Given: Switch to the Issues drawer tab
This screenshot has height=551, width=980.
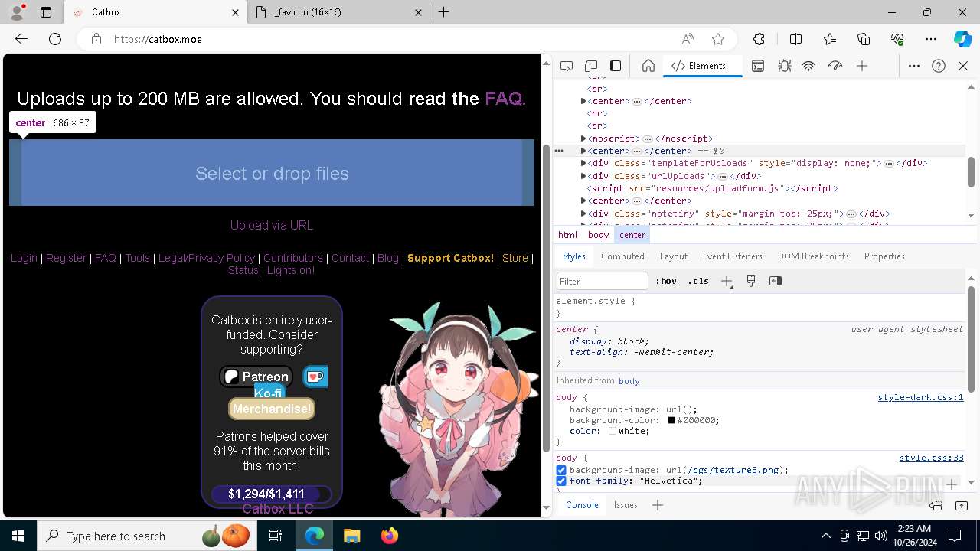Looking at the screenshot, I should pos(626,505).
